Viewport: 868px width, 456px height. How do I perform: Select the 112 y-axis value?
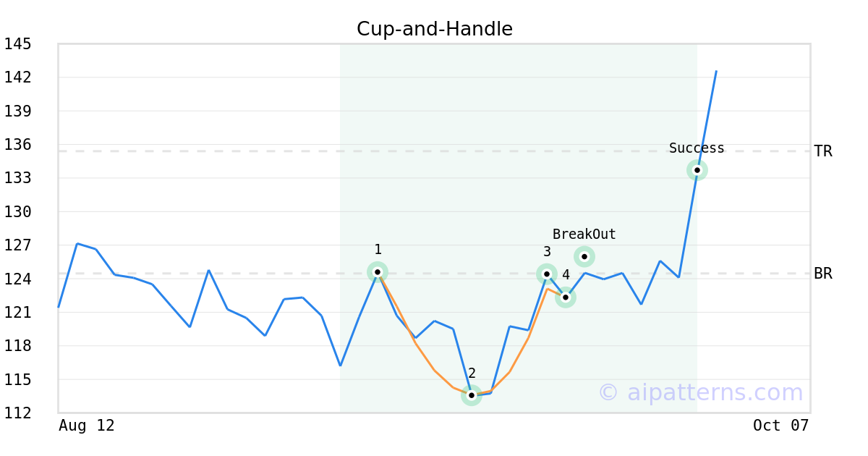[x=17, y=413]
